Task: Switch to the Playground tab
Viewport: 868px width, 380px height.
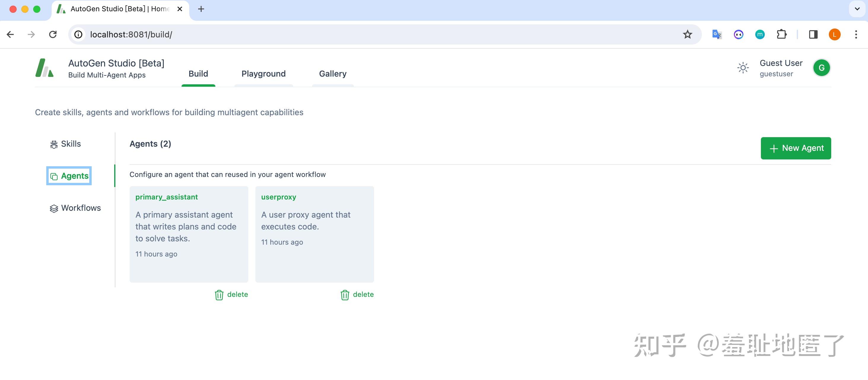Action: click(263, 74)
